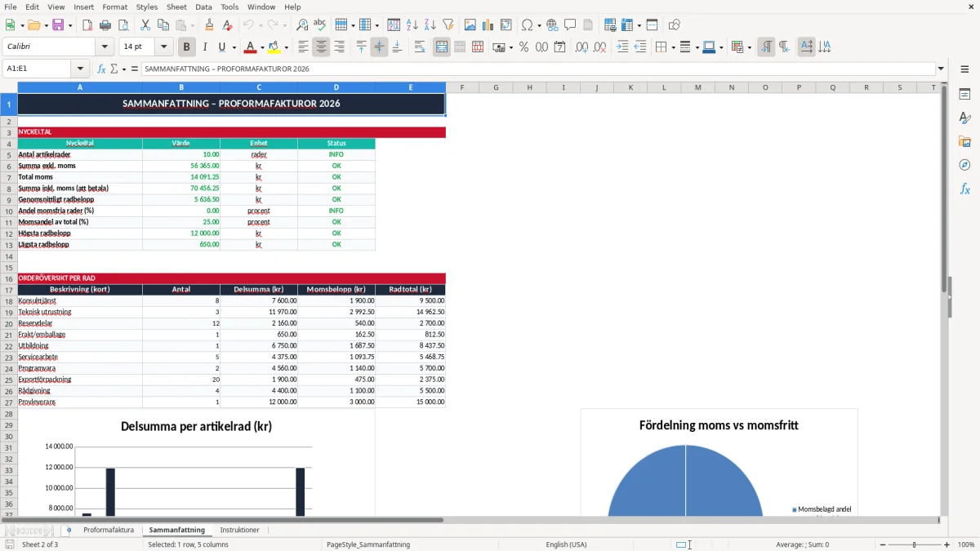This screenshot has width=980, height=551.
Task: Open the sidebar Properties panel icon
Action: (x=964, y=95)
